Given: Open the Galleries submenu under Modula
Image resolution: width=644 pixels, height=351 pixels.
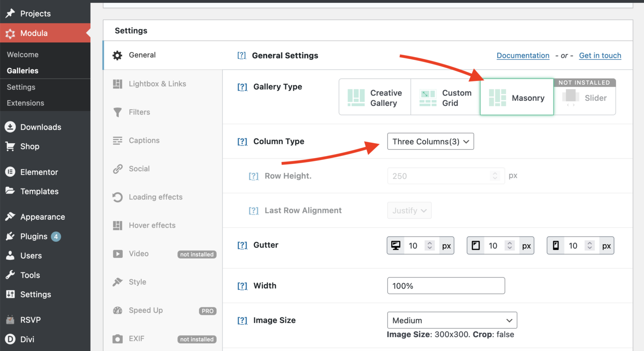Looking at the screenshot, I should point(23,71).
